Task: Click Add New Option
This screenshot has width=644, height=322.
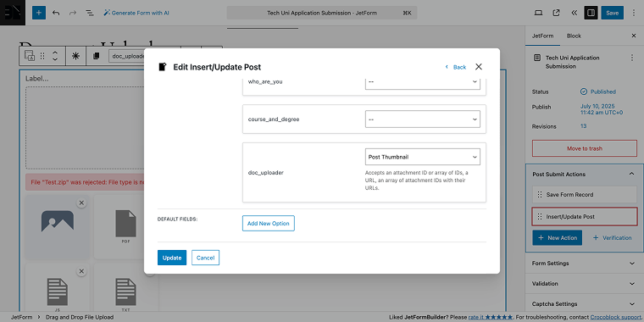Action: 269,224
